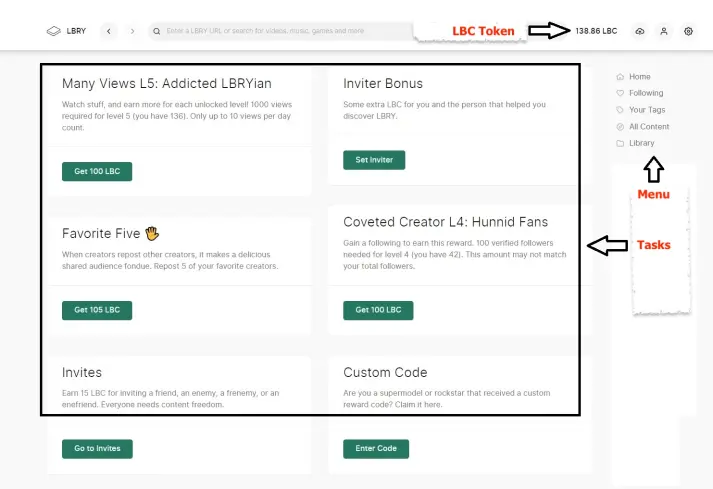Click the Inviter Bonus title
Screen dimensions: 713x489
click(383, 84)
